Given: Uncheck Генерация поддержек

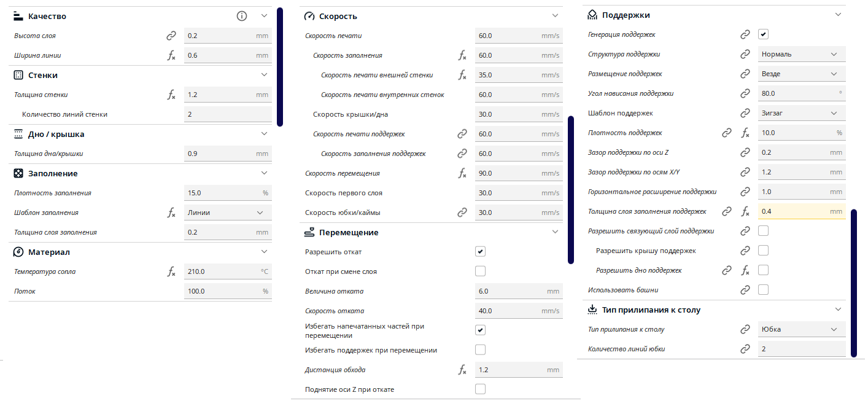Looking at the screenshot, I should tap(764, 34).
